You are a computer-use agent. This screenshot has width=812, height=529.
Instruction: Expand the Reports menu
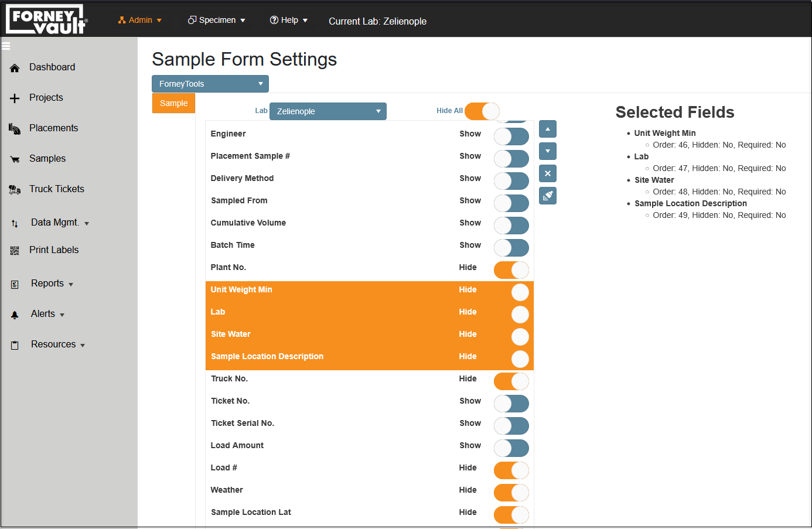click(46, 283)
